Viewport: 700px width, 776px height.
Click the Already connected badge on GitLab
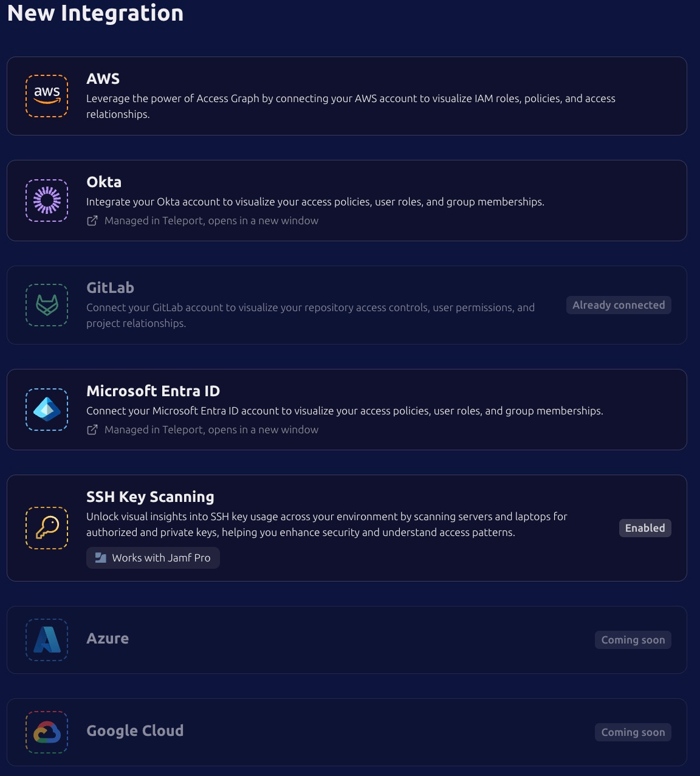(x=619, y=304)
